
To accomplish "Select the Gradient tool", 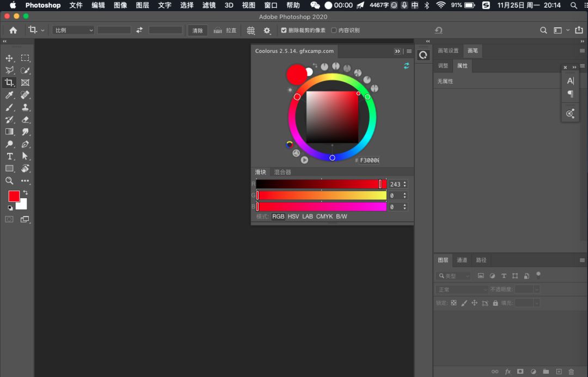I will point(9,132).
